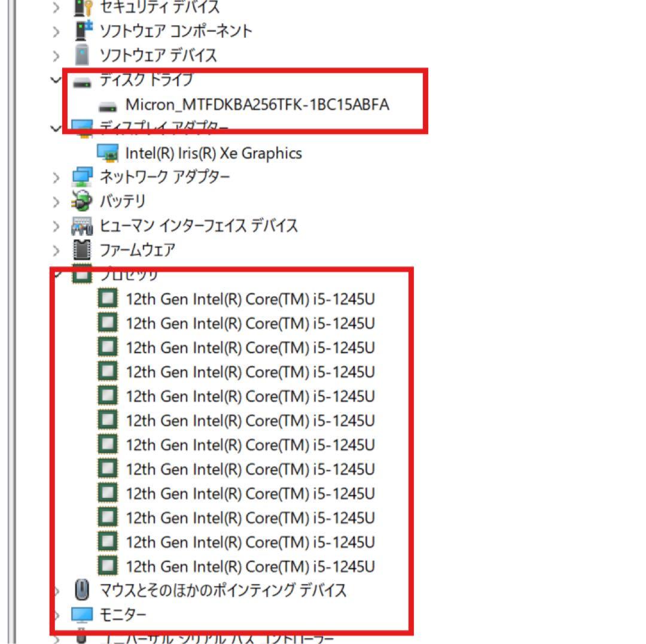Screen dimensions: 646x644
Task: Select the disk drive icon for Micron_MTFDKBA256TFK-1BC15ABFA
Action: pos(109,104)
